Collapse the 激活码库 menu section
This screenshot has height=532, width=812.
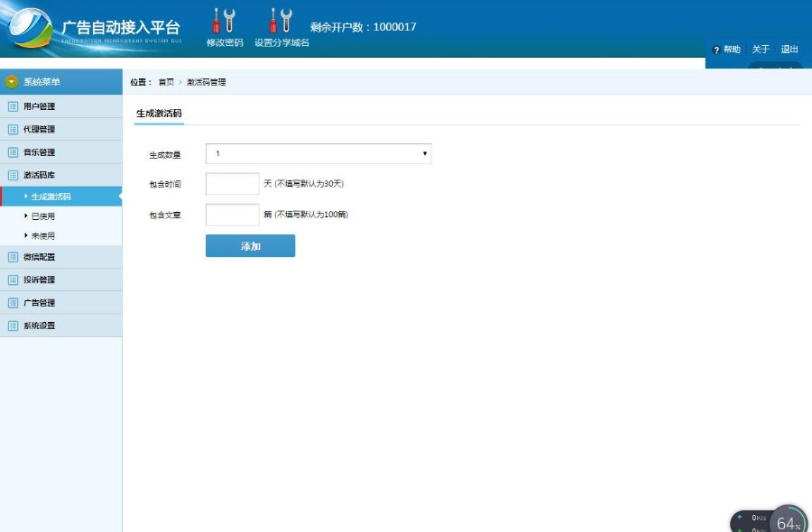(x=39, y=175)
